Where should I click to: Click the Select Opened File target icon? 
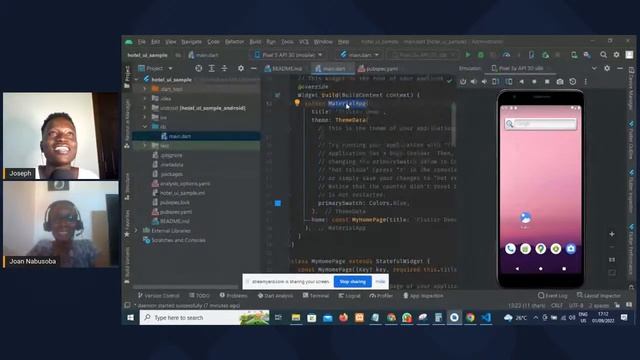click(x=198, y=69)
